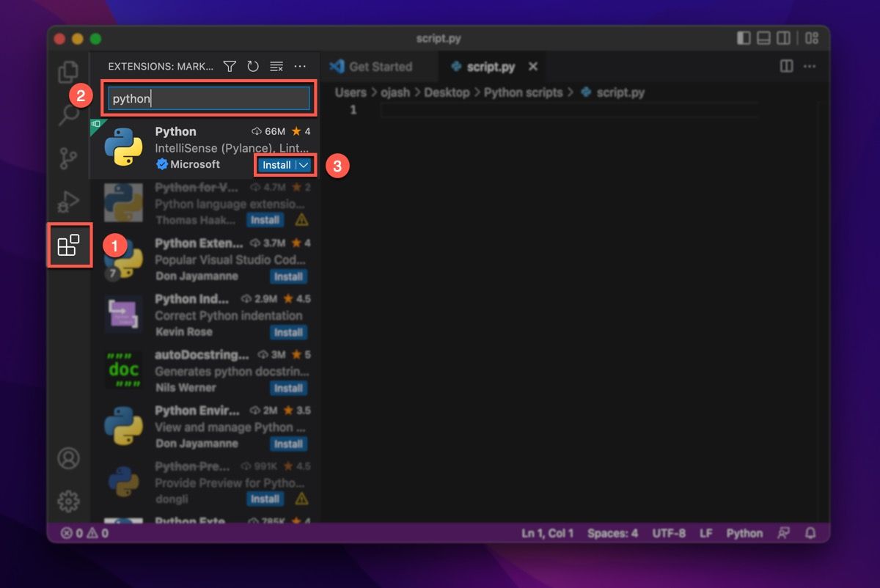Open Source Control from the activity bar

pos(69,158)
